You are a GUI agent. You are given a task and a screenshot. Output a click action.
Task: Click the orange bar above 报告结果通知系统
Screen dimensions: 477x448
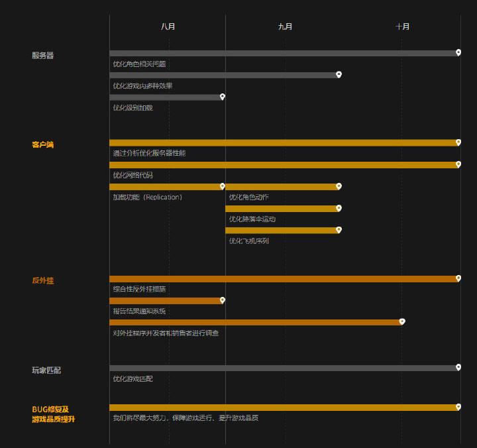coord(166,301)
